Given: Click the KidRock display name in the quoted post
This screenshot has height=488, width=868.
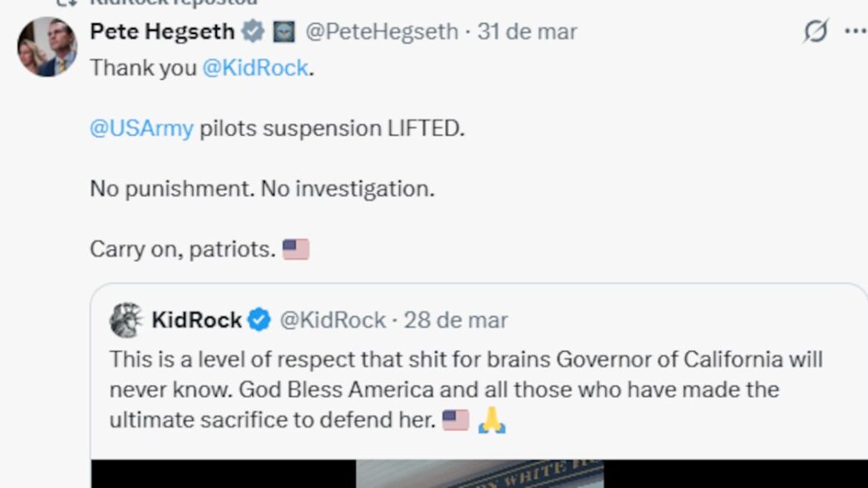Looking at the screenshot, I should [196, 320].
